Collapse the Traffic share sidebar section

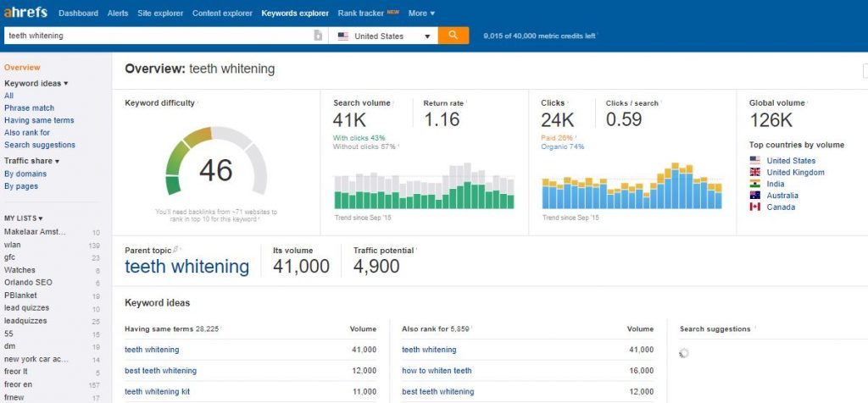point(31,161)
